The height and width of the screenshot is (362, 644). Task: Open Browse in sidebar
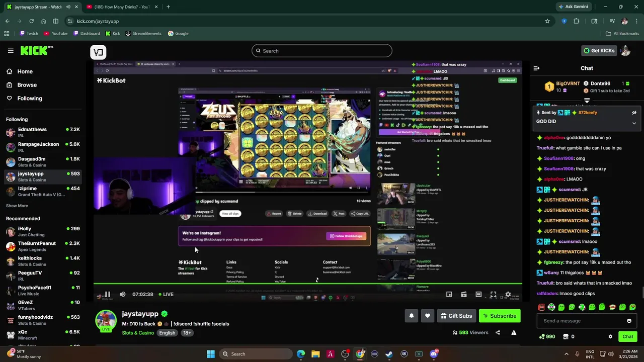(22, 85)
